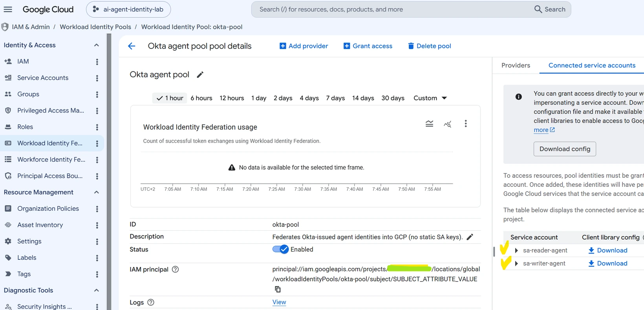Download config for sa-writer-agent

(607, 264)
